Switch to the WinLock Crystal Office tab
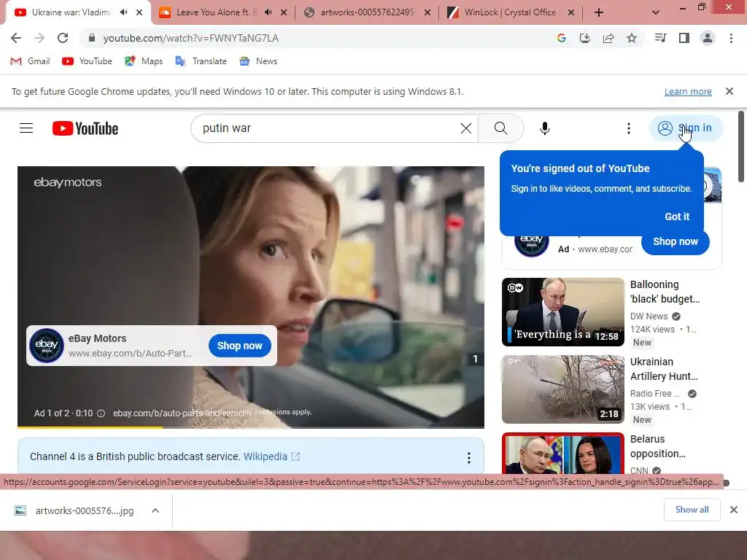This screenshot has width=747, height=560. (x=510, y=12)
